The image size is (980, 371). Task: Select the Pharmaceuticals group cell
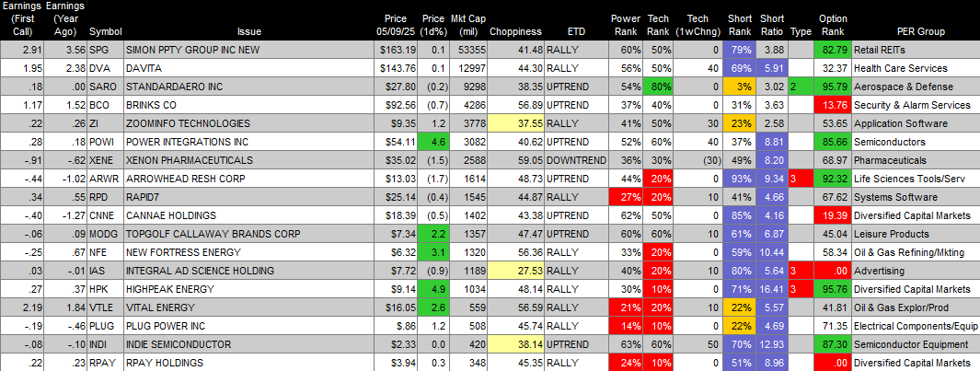[x=915, y=160]
